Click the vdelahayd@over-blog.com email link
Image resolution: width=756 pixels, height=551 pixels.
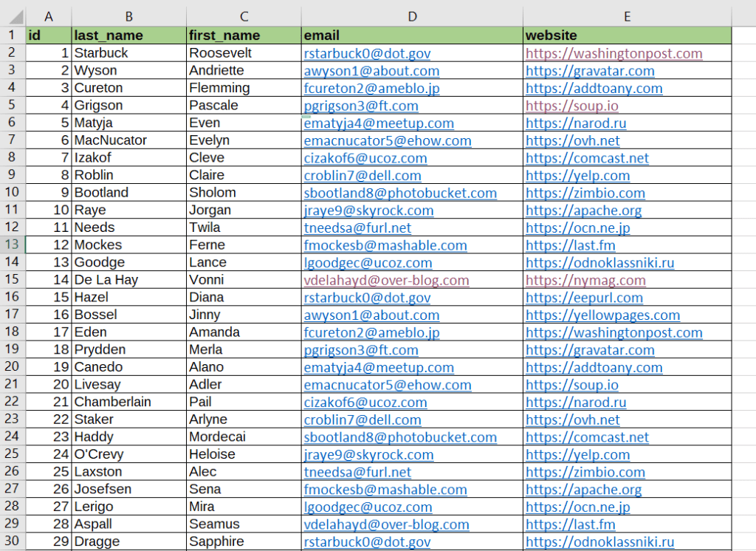[x=386, y=279]
